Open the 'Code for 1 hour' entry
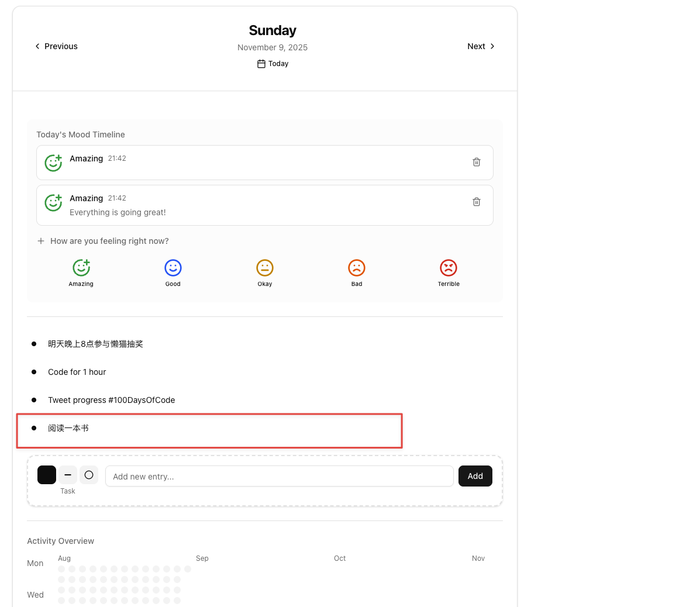The width and height of the screenshot is (700, 607). tap(77, 373)
